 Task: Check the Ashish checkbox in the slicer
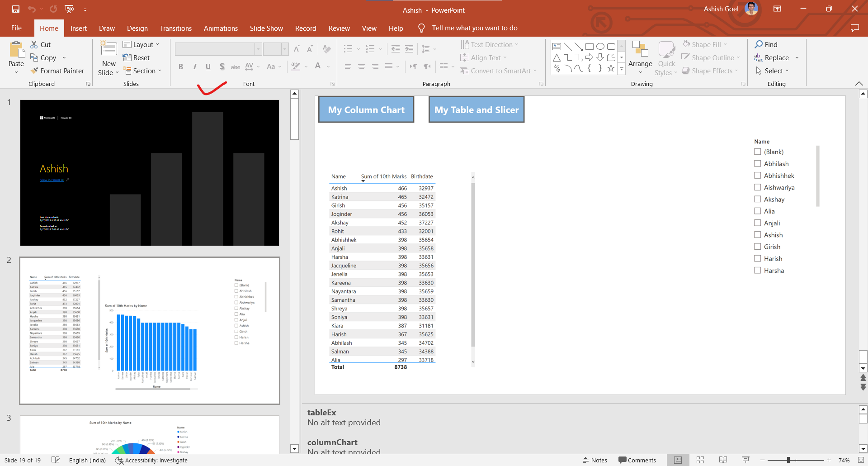coord(758,234)
